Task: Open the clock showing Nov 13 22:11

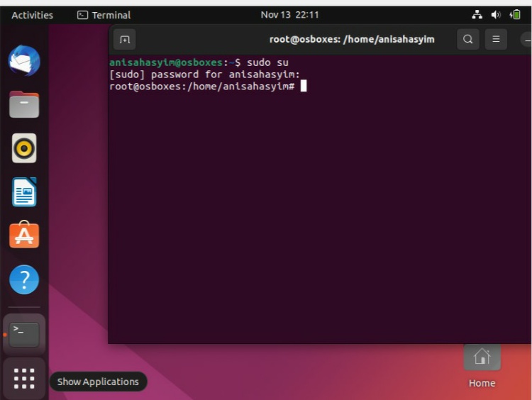Action: tap(289, 15)
